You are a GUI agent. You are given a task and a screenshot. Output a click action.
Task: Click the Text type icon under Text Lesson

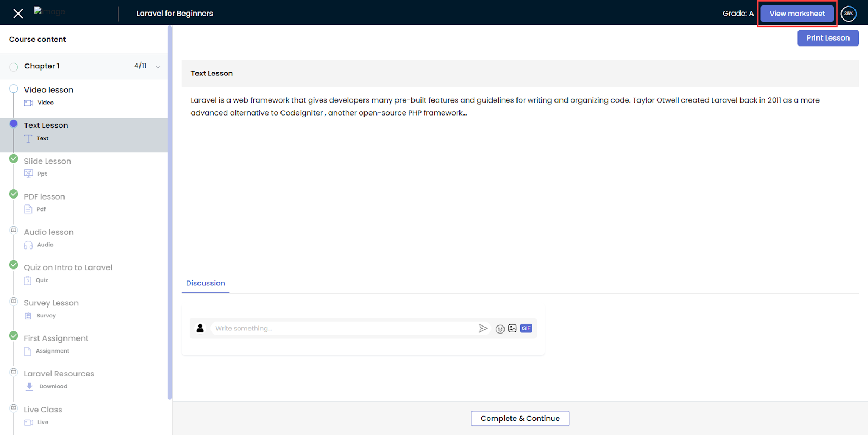tap(28, 138)
